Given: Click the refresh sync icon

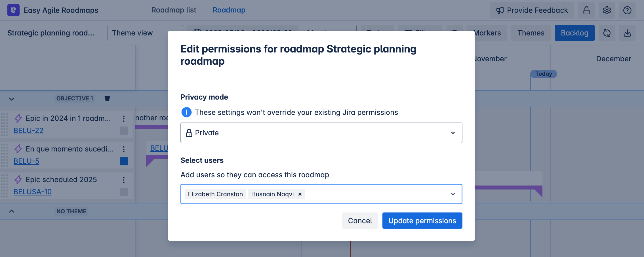Looking at the screenshot, I should pos(607,33).
